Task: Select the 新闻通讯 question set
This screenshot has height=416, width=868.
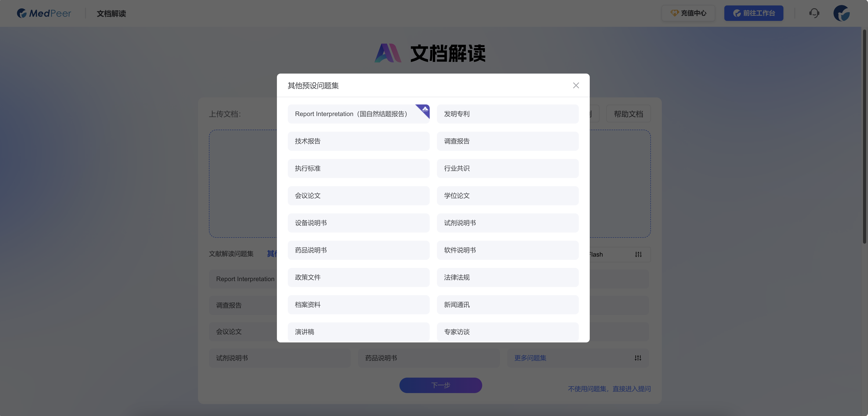Action: click(x=507, y=305)
